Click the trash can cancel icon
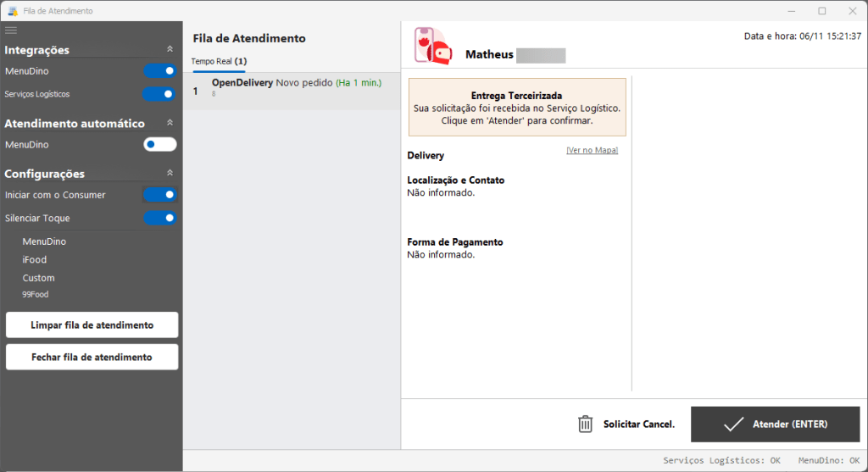 585,424
